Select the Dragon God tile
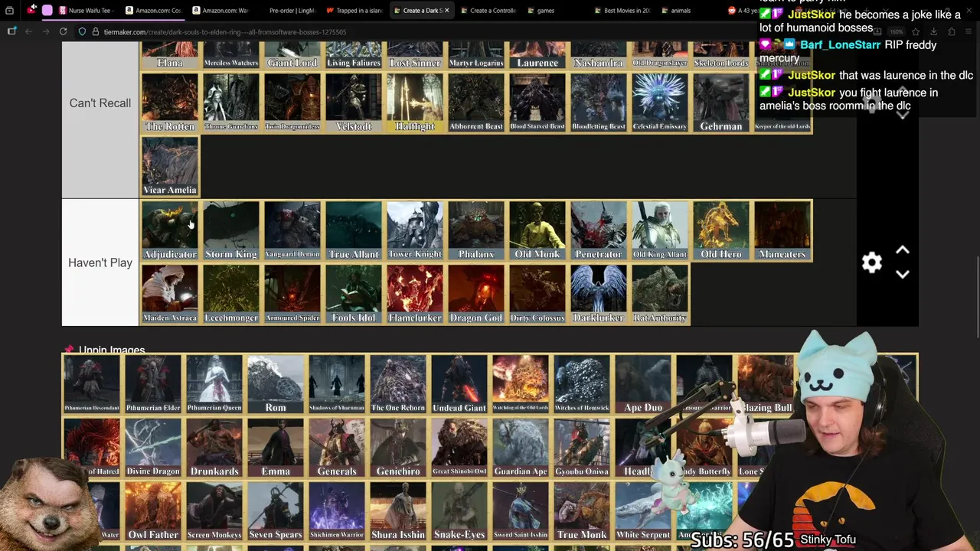Screen dimensions: 980x551 coord(476,294)
